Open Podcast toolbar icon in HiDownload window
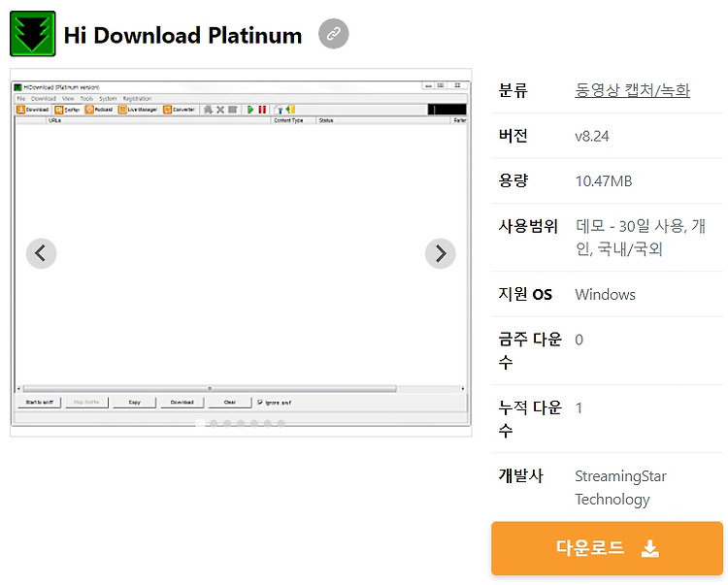Image resolution: width=728 pixels, height=585 pixels. 99,110
